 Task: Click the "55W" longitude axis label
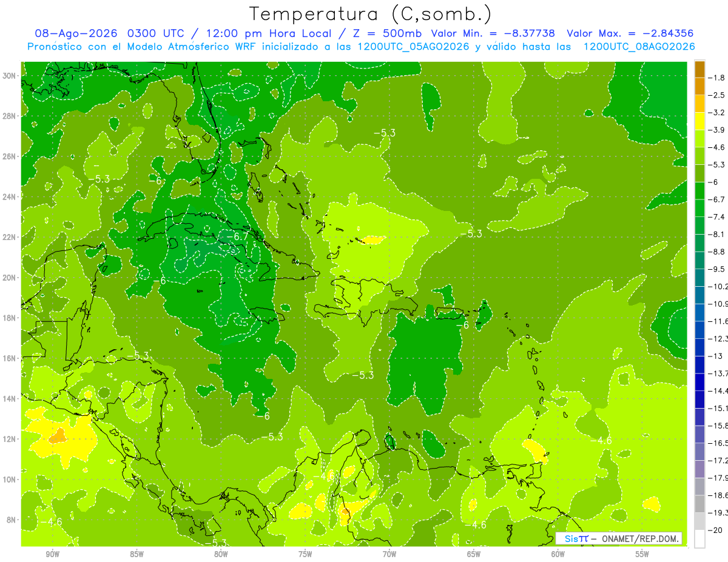click(x=642, y=555)
